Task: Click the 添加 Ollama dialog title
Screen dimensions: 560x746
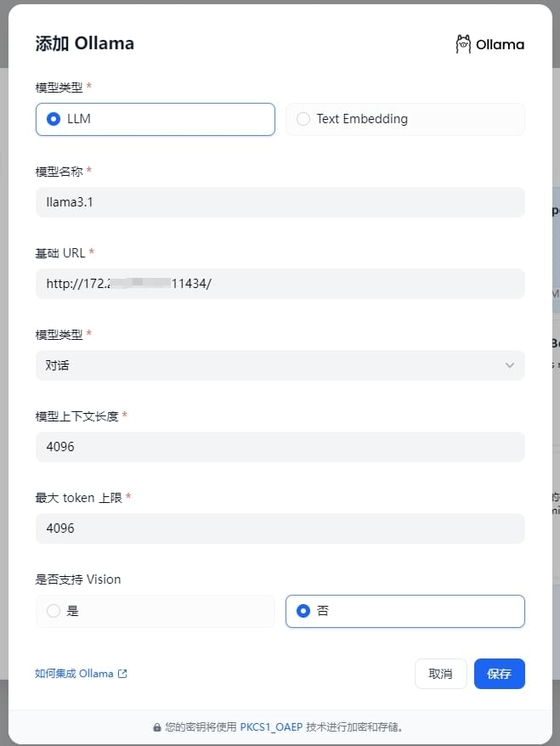Action: pyautogui.click(x=84, y=44)
